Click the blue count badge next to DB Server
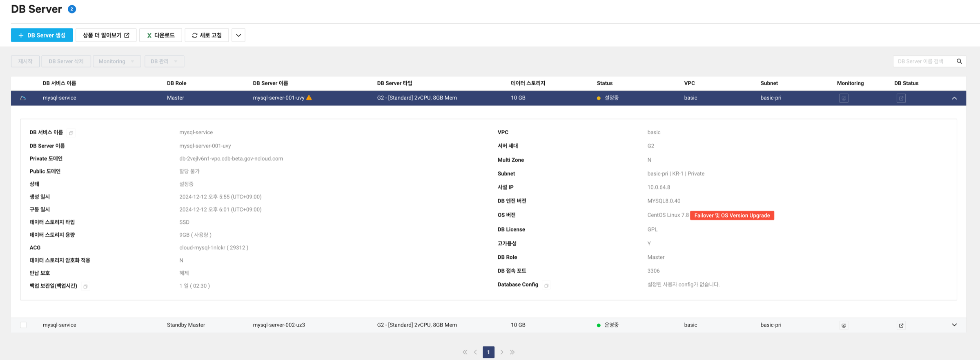 click(x=72, y=9)
